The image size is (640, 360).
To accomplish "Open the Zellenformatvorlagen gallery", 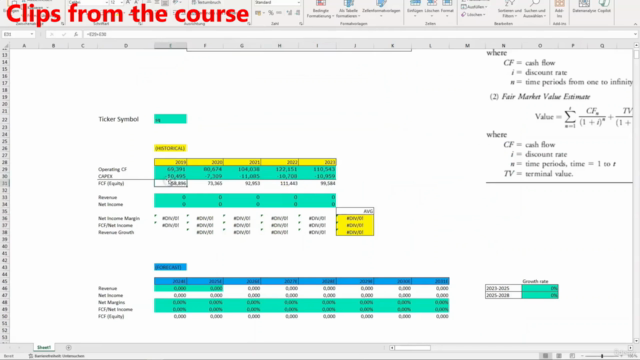I will click(x=381, y=9).
